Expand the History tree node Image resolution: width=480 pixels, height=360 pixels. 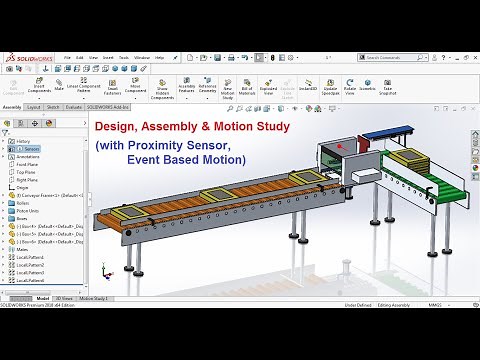tap(3, 141)
